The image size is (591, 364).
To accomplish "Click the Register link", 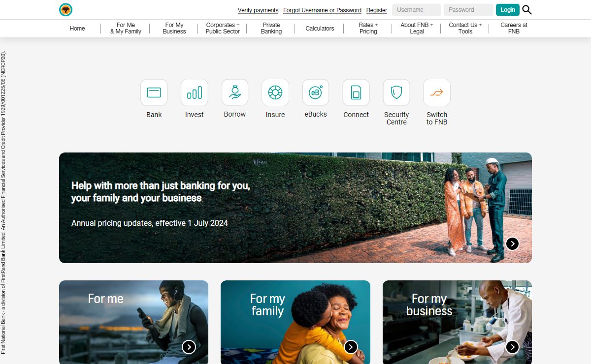I will point(377,10).
